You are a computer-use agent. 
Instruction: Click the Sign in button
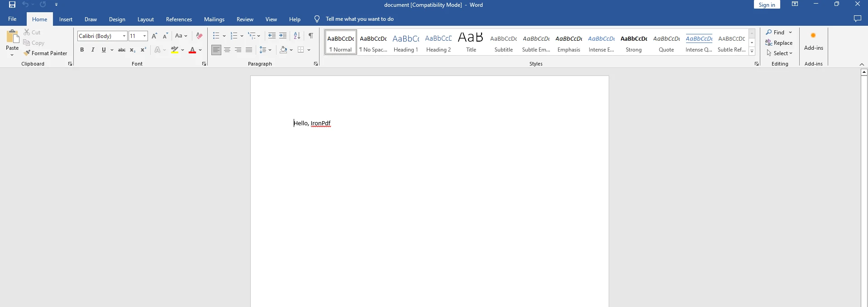[x=767, y=5]
